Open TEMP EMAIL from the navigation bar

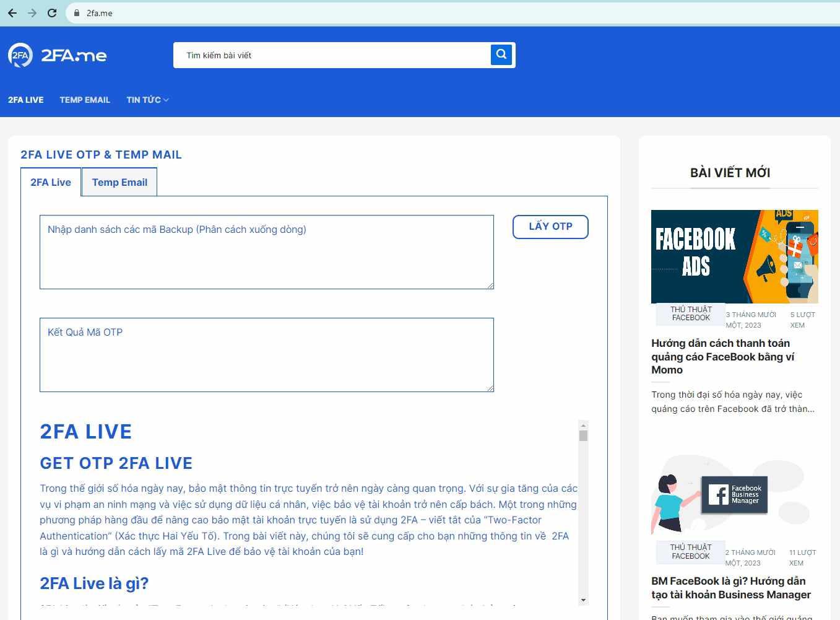(x=85, y=100)
